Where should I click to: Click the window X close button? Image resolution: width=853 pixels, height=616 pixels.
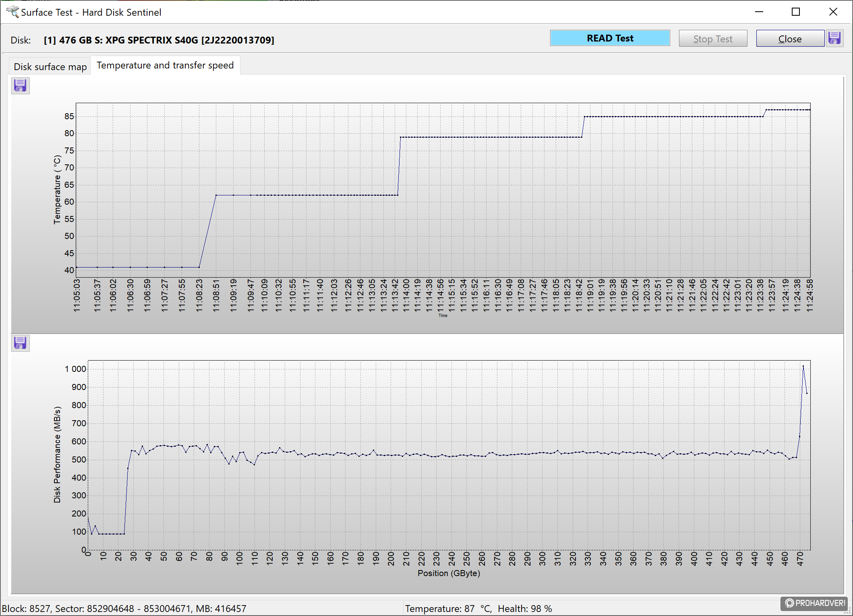click(833, 12)
